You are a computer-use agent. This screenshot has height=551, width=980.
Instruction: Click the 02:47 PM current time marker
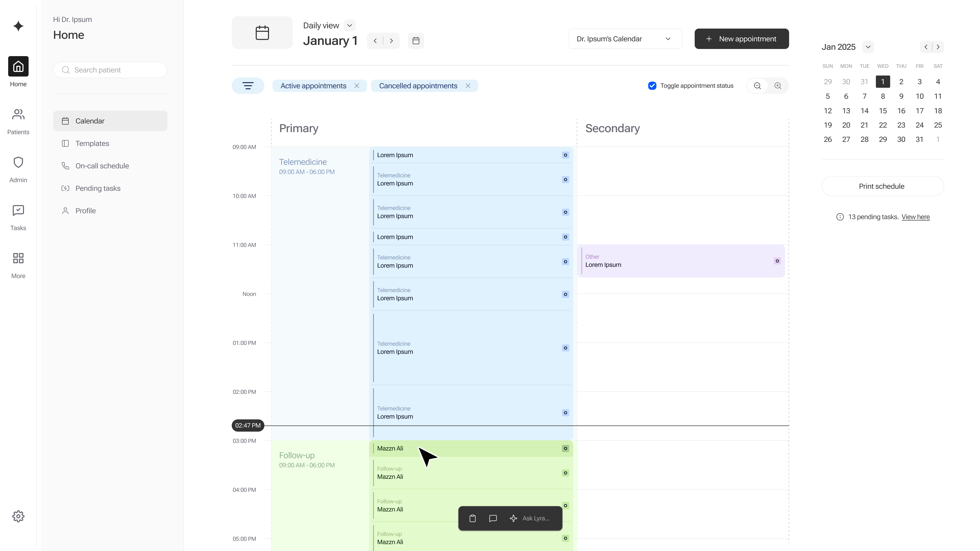[248, 425]
